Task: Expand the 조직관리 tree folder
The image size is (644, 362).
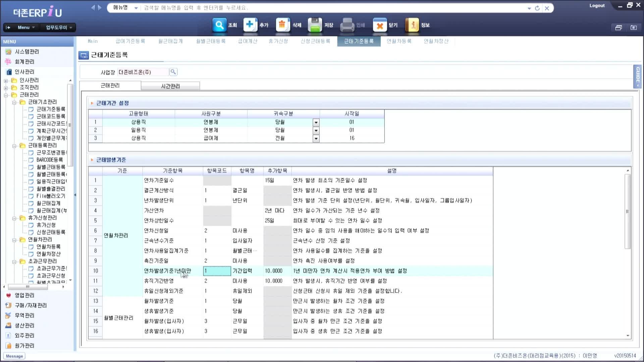Action: click(x=6, y=88)
